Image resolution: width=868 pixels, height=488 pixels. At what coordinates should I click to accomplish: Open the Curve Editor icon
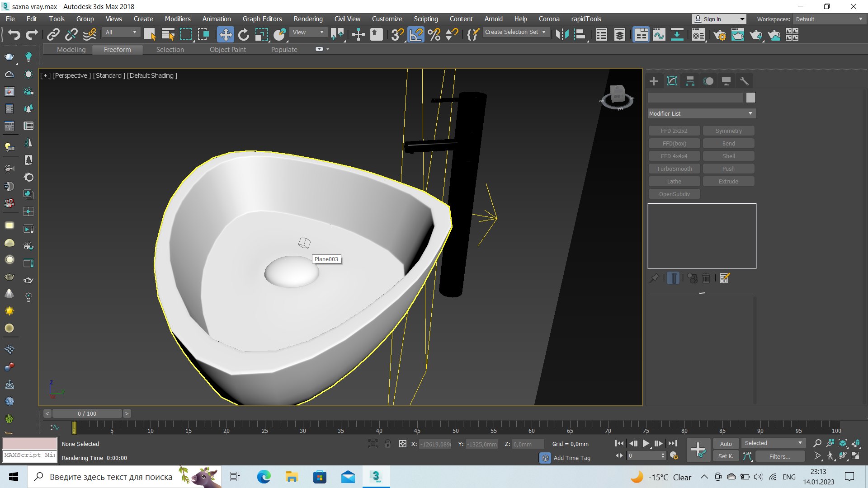(659, 35)
